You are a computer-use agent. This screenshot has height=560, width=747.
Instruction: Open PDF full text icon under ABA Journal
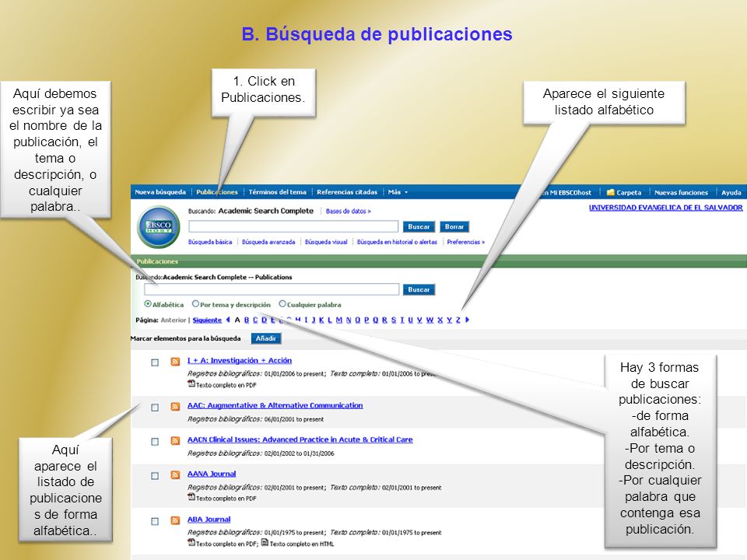point(191,542)
